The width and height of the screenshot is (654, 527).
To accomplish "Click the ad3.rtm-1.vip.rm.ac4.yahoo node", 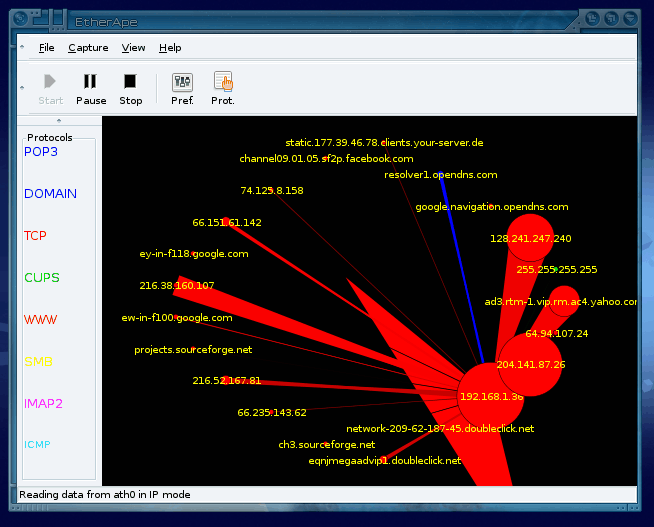I will pyautogui.click(x=564, y=301).
